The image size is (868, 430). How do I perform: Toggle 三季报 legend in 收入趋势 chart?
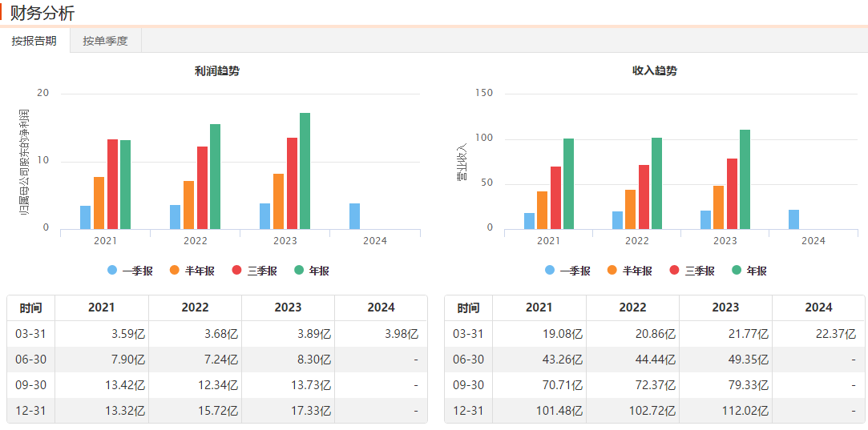tap(692, 271)
